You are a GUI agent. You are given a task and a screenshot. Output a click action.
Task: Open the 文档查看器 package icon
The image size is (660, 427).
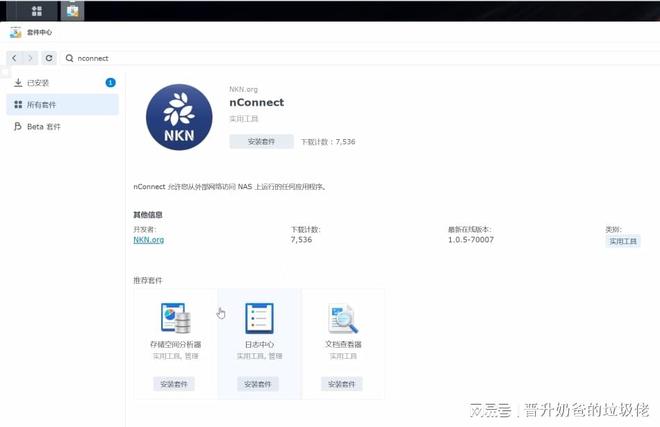343,318
